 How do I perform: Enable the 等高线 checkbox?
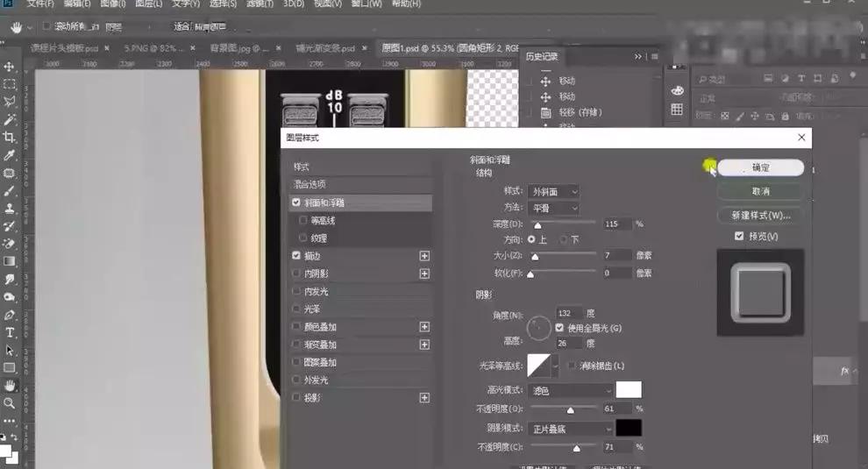coord(302,220)
